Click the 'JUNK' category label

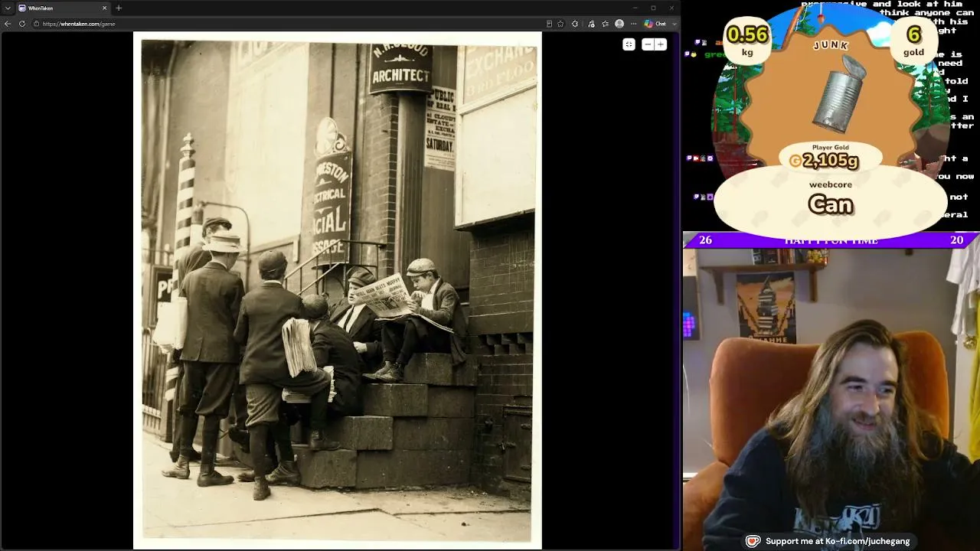[x=831, y=46]
